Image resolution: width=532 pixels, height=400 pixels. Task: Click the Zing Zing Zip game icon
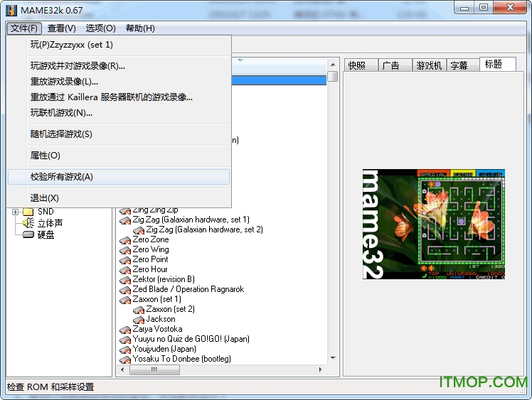pos(125,210)
